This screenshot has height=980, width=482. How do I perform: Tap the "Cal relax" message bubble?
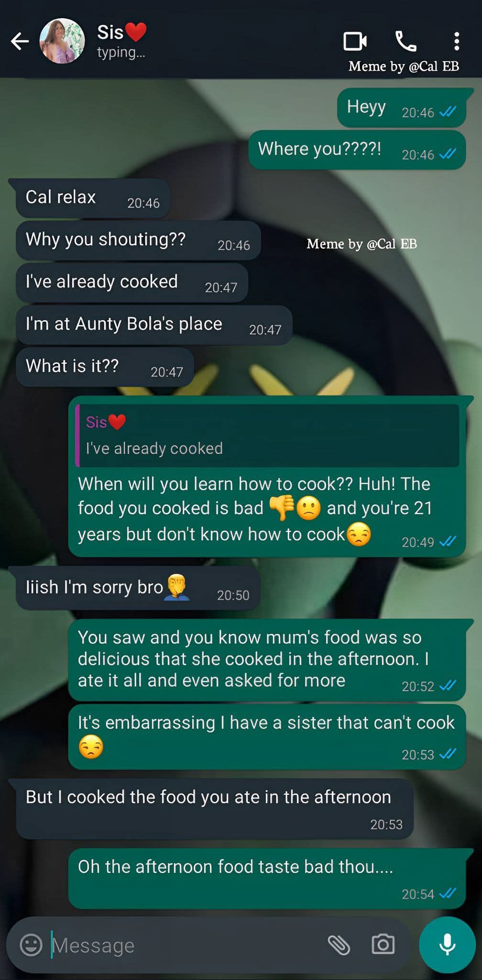click(x=93, y=198)
